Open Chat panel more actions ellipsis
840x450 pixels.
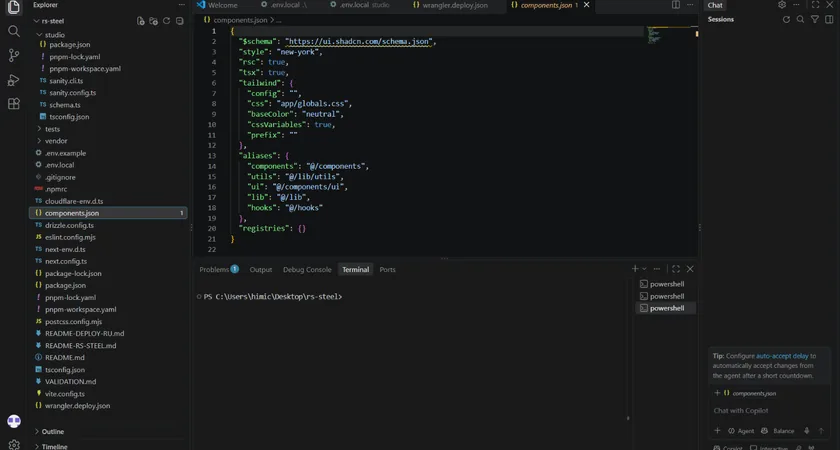(x=796, y=5)
